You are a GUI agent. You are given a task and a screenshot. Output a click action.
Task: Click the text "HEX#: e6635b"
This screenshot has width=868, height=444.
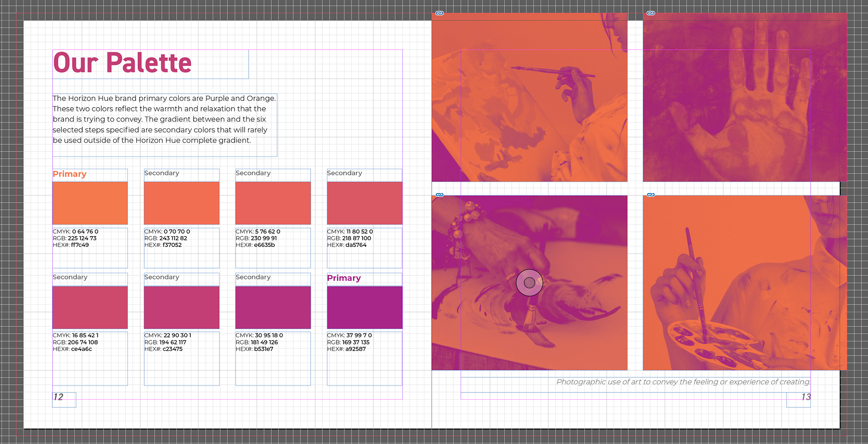(x=255, y=245)
